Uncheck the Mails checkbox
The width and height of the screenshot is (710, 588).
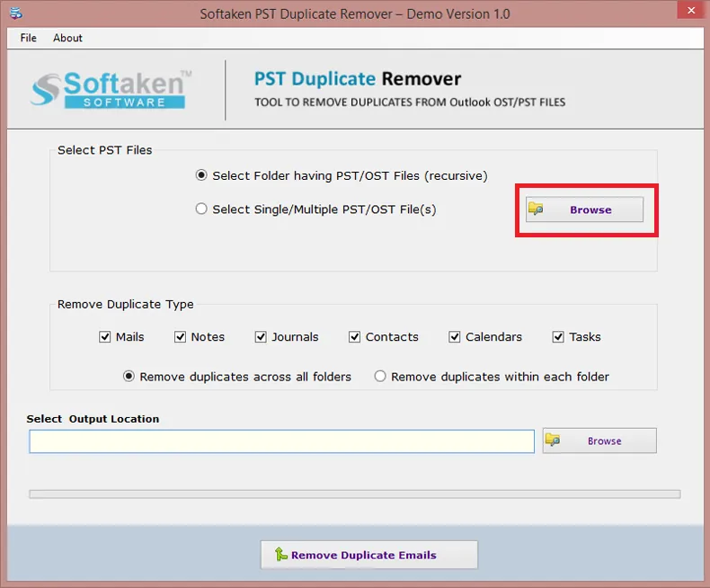click(104, 337)
